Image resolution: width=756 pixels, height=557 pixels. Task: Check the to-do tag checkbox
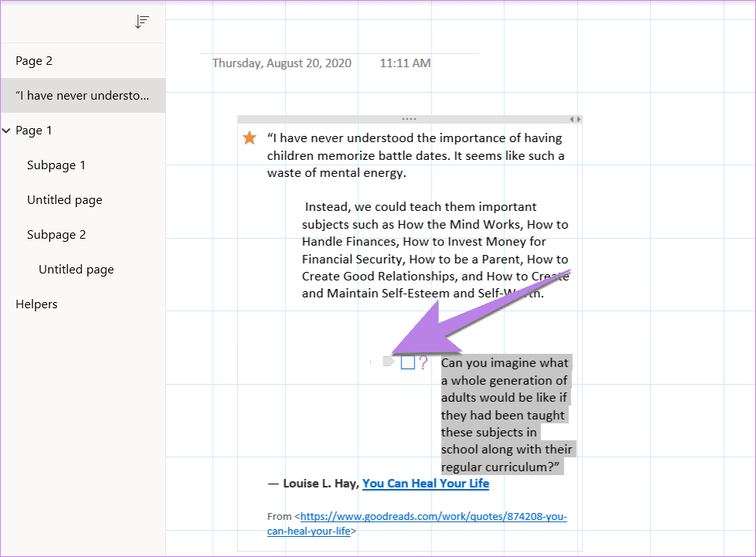(x=408, y=362)
